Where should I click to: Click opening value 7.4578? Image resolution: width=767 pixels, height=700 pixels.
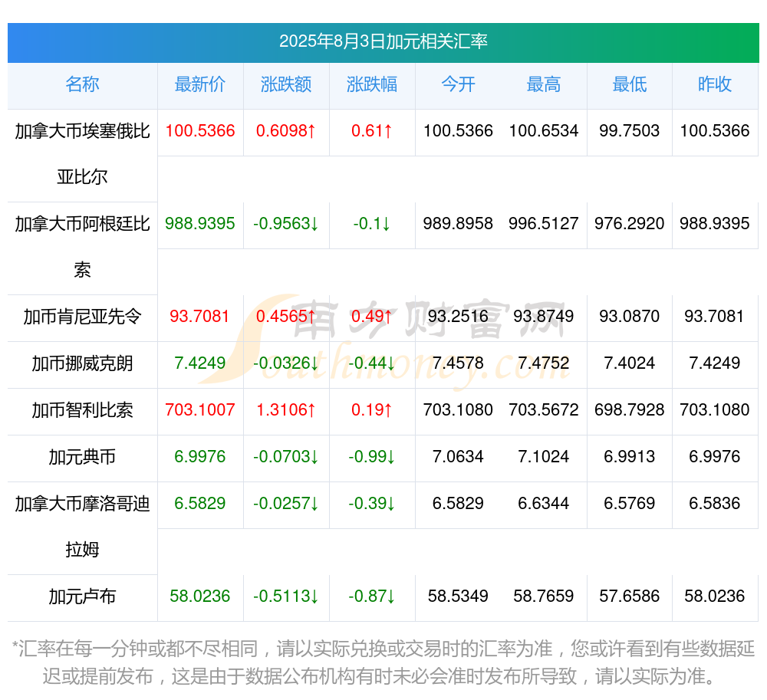click(458, 363)
